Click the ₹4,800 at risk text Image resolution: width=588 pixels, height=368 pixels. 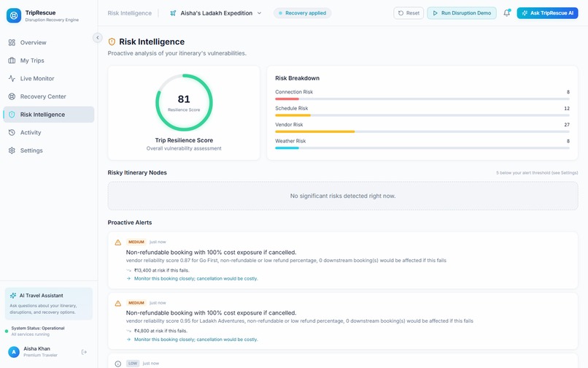[160, 331]
